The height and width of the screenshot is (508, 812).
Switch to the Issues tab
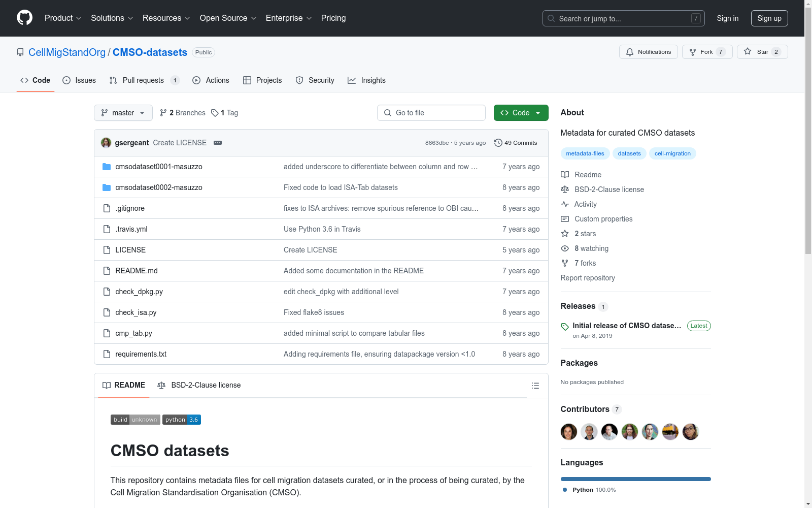(79, 80)
